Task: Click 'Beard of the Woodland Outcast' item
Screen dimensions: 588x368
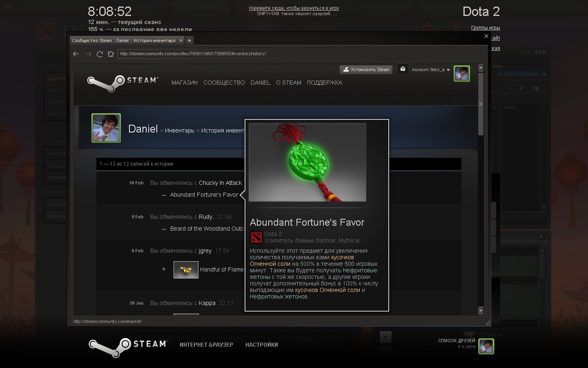Action: pyautogui.click(x=207, y=229)
